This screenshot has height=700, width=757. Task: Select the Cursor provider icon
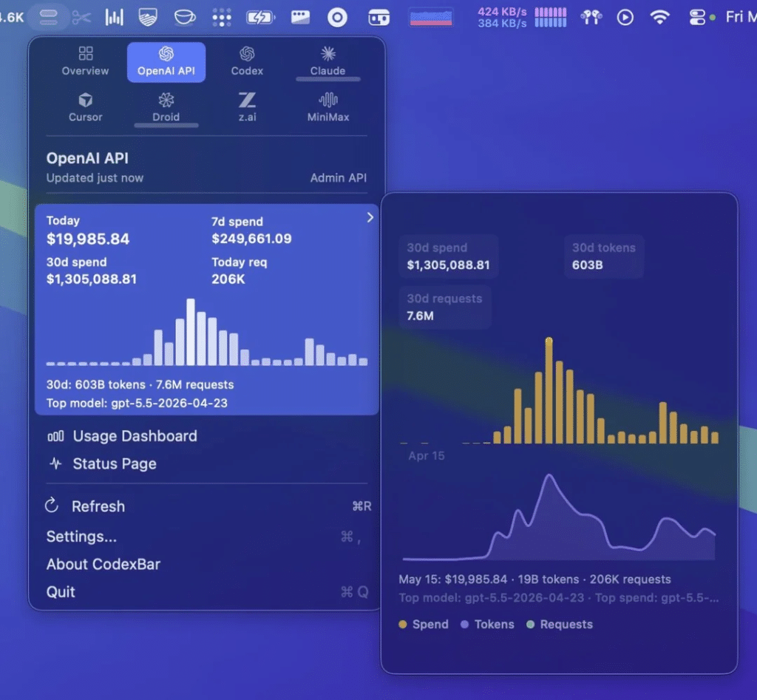coord(86,101)
